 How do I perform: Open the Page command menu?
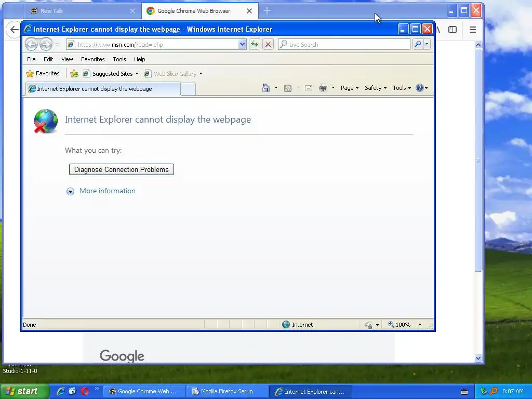tap(350, 88)
